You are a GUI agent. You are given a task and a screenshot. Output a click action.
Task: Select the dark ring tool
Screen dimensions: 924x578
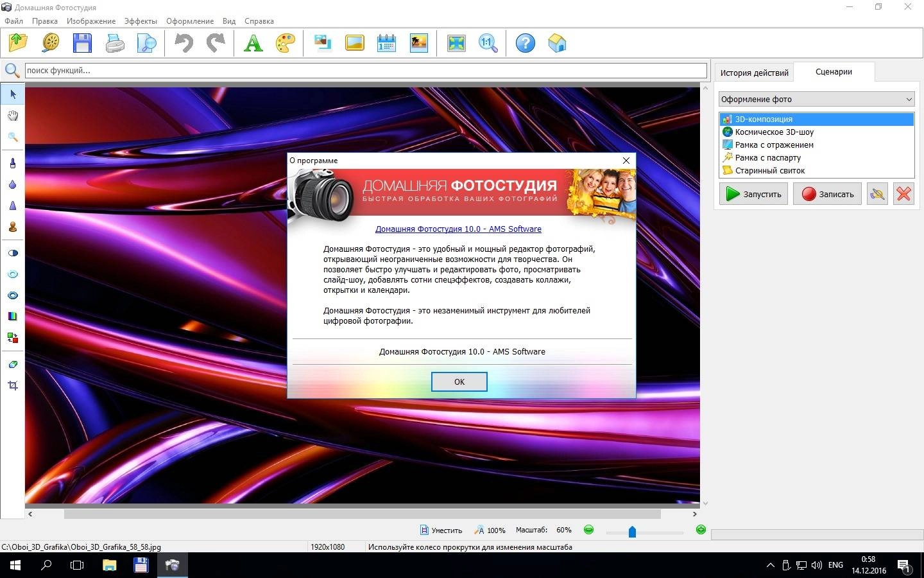tap(13, 295)
